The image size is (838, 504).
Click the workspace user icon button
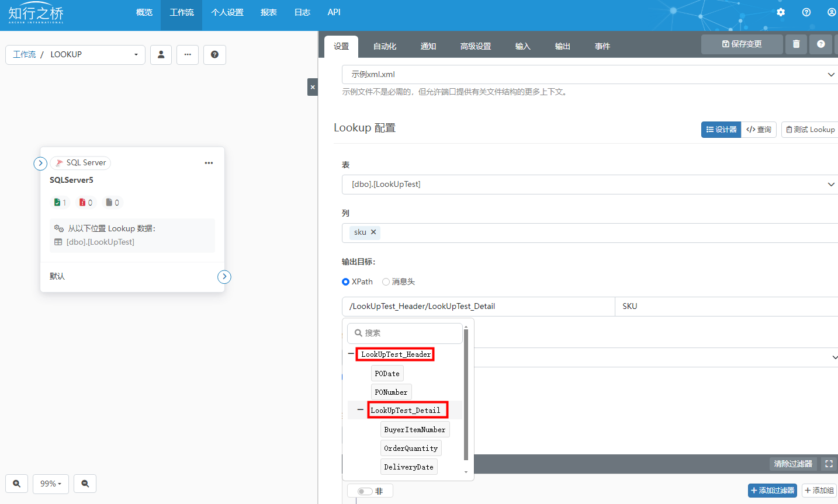(x=161, y=54)
